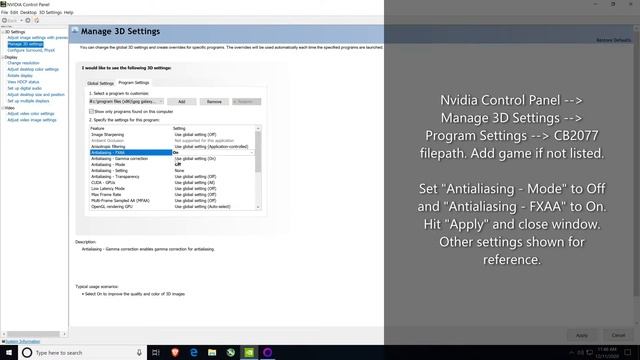Screen dimensions: 640x360
Task: Select the Low Latency Mode row
Action: pos(172,189)
